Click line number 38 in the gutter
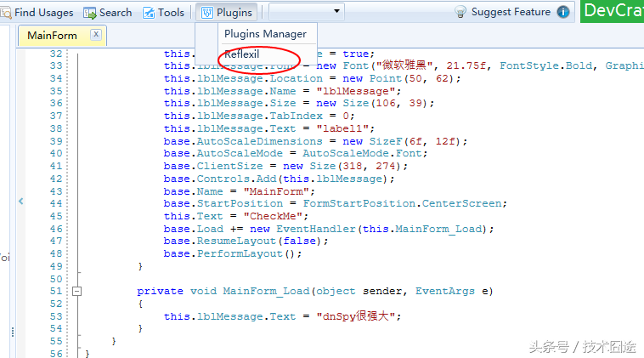Image resolution: width=644 pixels, height=358 pixels. click(56, 128)
